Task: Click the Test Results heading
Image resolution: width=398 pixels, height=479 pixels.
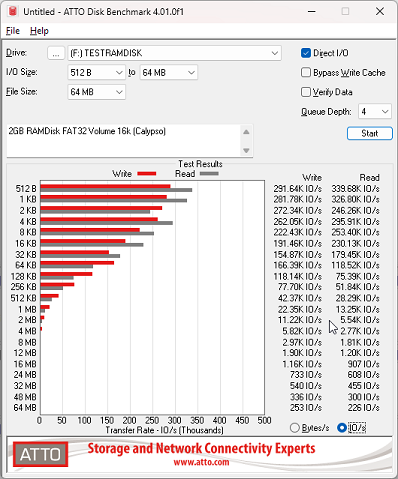Action: pos(200,164)
